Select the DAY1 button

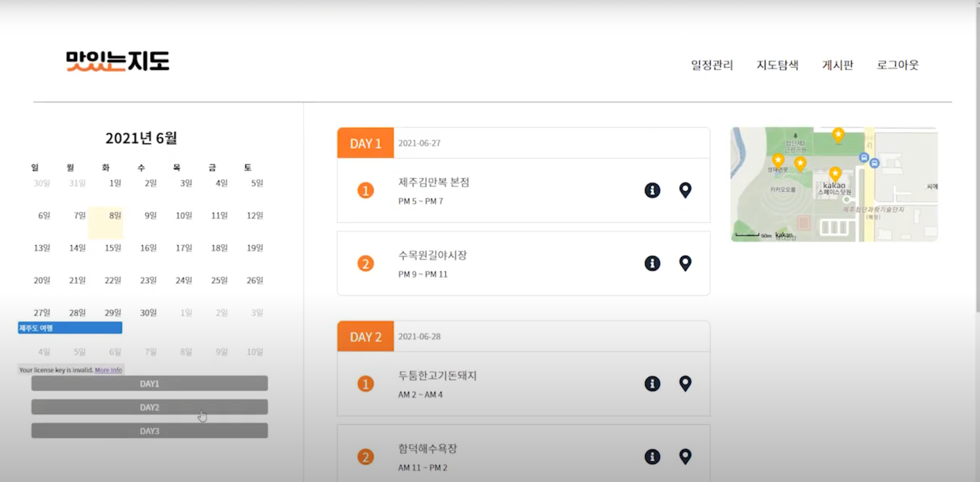(150, 384)
